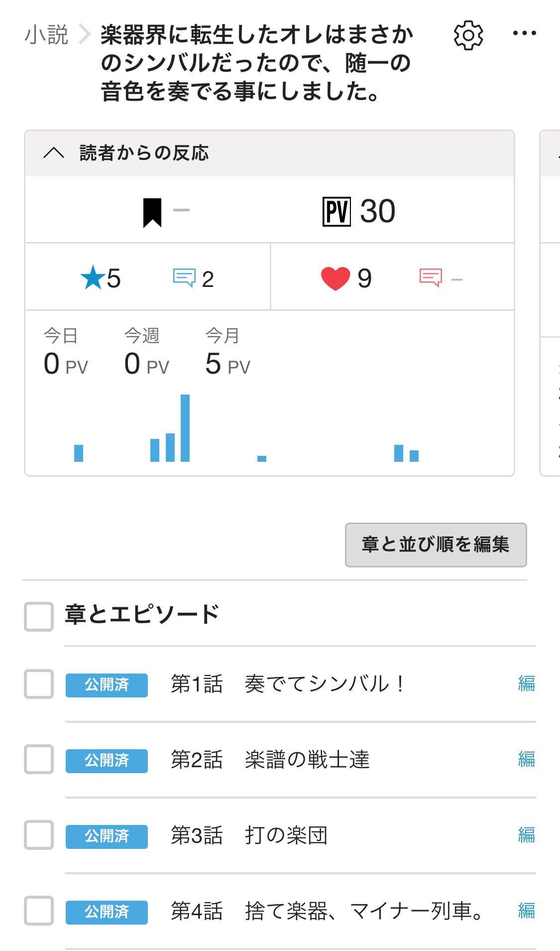This screenshot has height=951, width=560.
Task: Open the novel settings gear icon
Action: point(468,35)
